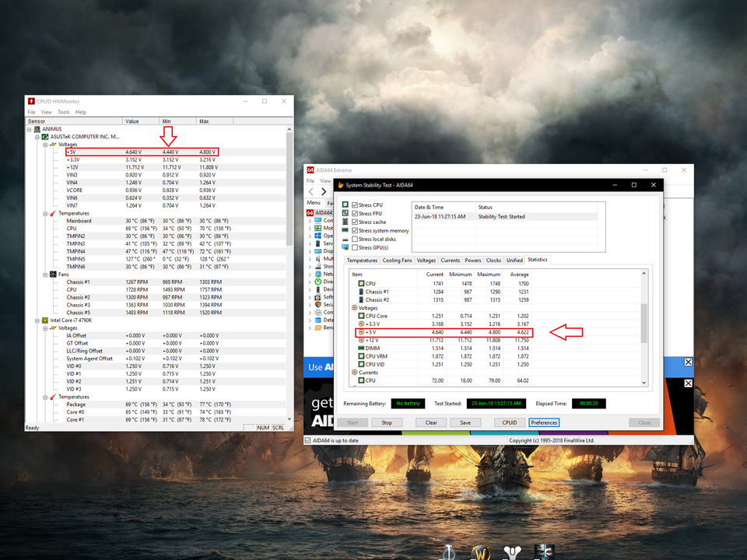Click the Currents icon in statistics list

tap(355, 373)
